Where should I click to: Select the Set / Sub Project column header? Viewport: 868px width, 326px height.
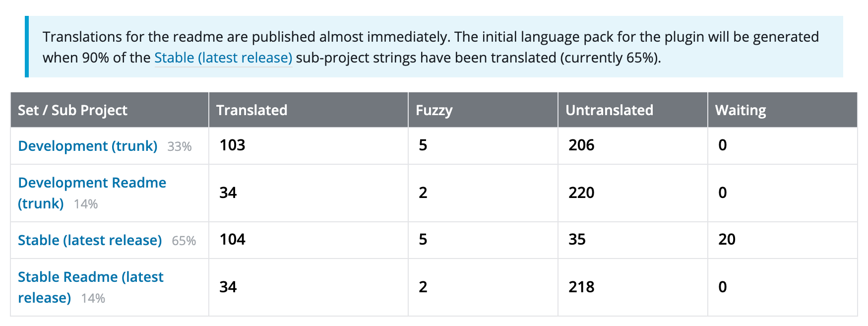[x=72, y=110]
